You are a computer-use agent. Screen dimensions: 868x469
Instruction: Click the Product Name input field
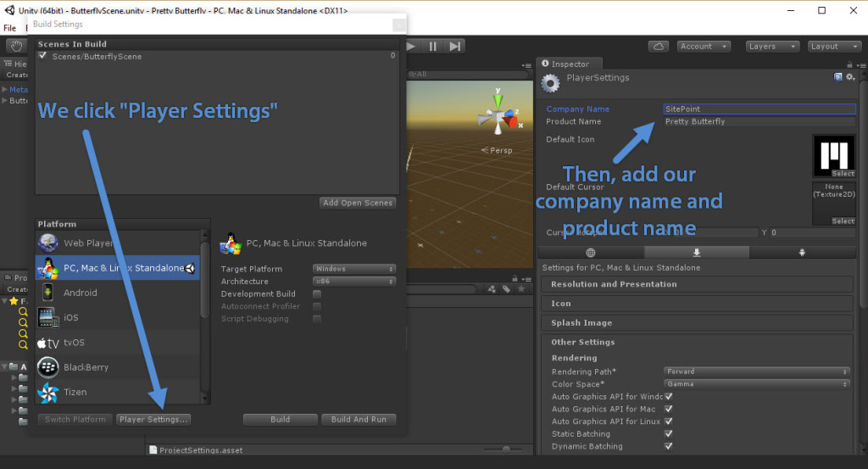[759, 121]
